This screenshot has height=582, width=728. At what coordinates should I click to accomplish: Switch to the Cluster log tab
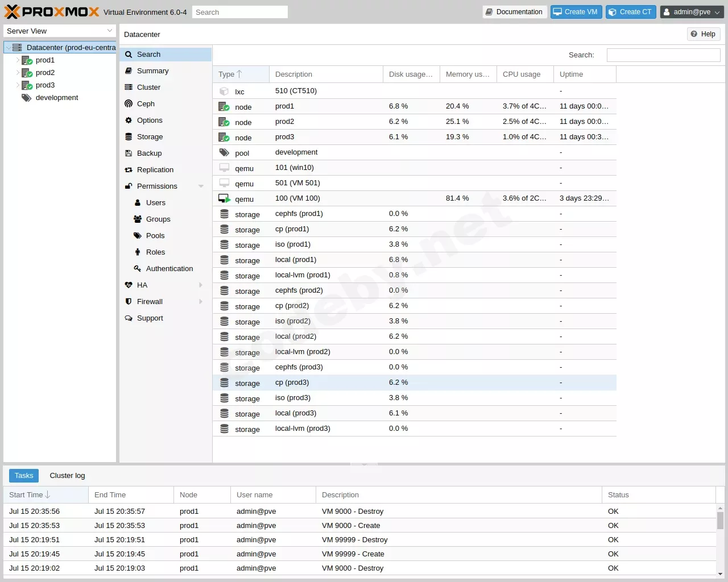tap(67, 476)
